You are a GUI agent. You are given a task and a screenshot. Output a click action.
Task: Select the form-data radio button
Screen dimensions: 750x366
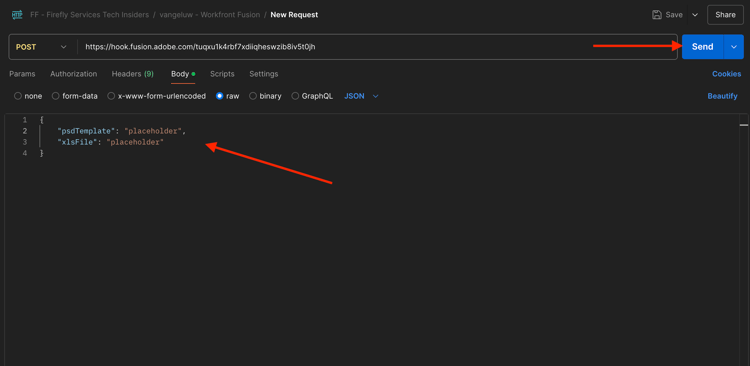click(55, 96)
